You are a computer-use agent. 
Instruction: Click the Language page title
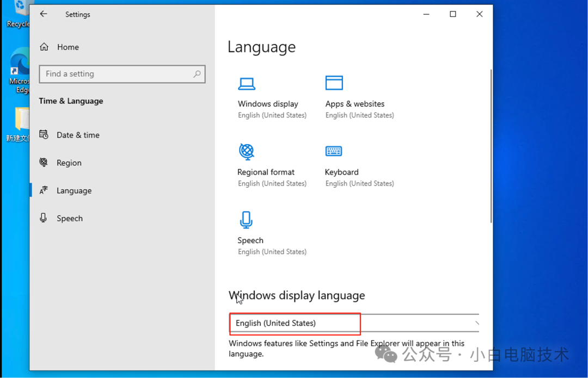pyautogui.click(x=261, y=47)
